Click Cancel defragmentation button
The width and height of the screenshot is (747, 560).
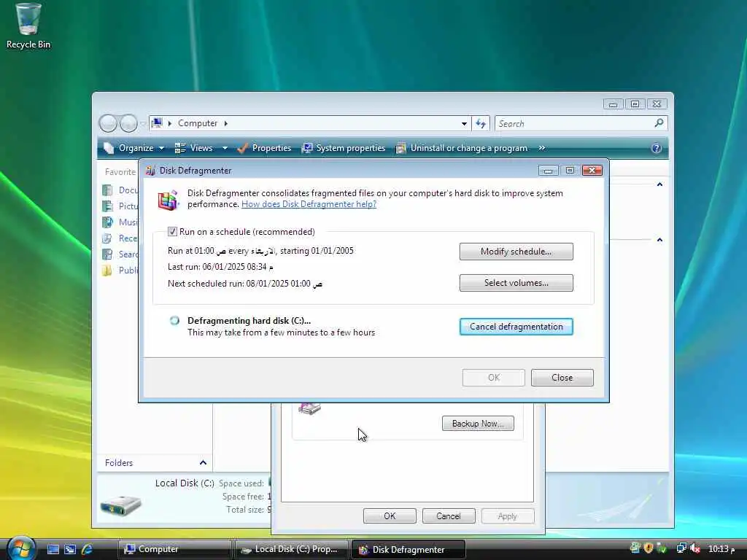[516, 327]
